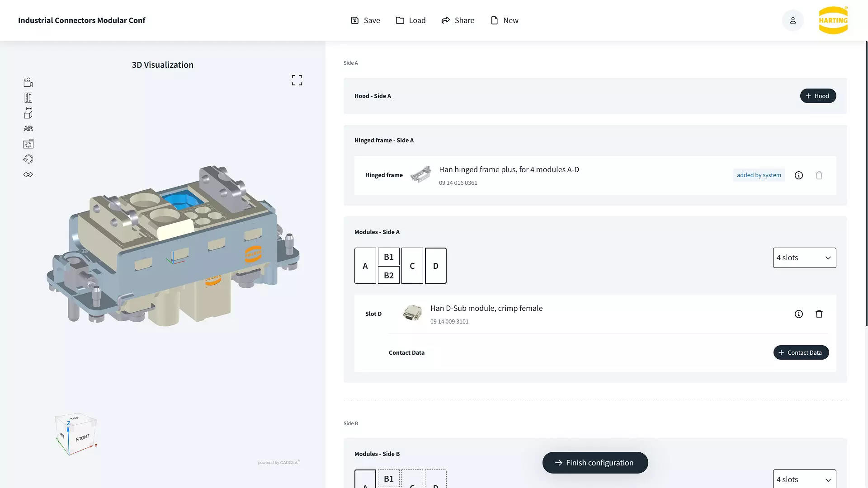Open the hinged frame product thumbnail
The height and width of the screenshot is (488, 868).
[420, 175]
